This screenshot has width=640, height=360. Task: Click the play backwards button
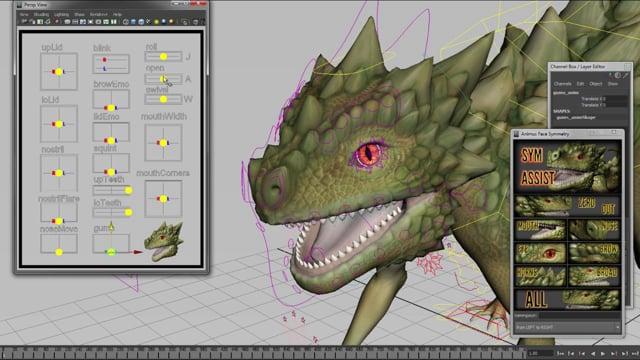(x=593, y=353)
